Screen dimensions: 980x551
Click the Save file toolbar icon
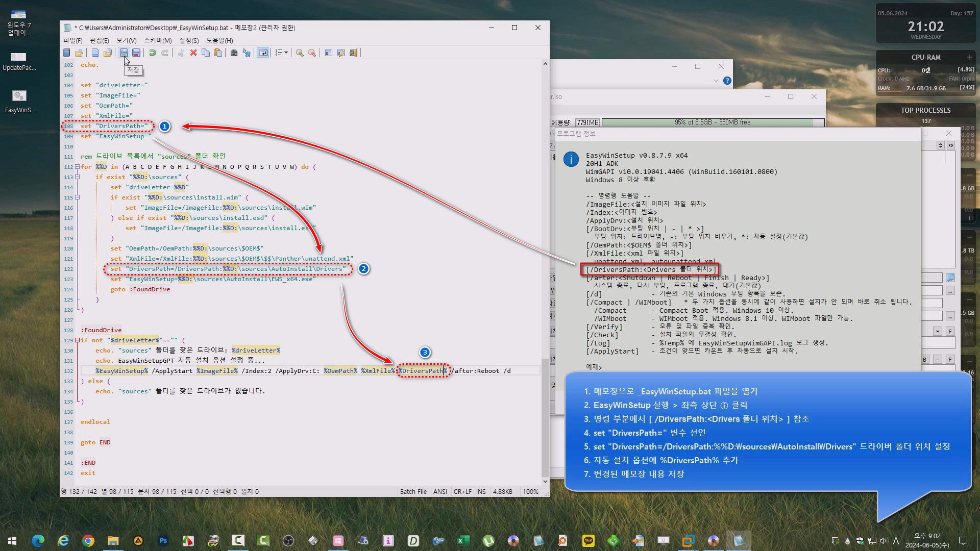point(124,53)
